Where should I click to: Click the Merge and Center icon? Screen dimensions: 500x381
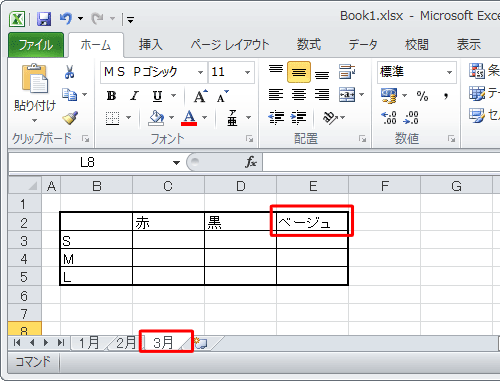coord(347,95)
